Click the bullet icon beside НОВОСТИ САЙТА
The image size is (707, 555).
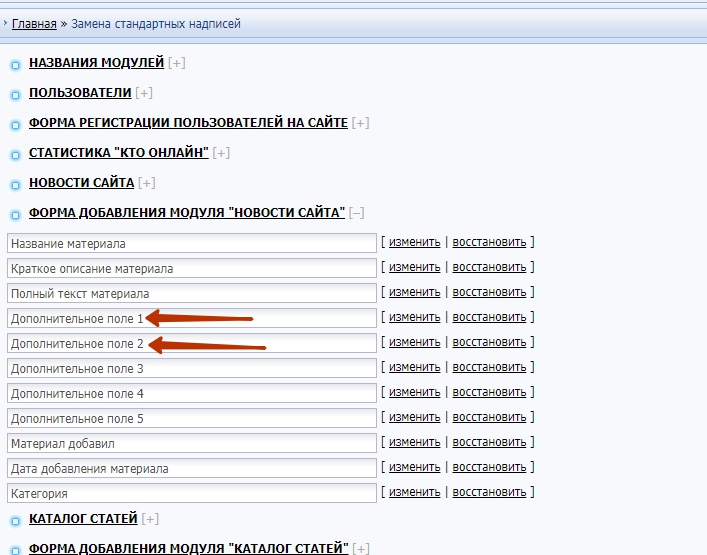15,185
